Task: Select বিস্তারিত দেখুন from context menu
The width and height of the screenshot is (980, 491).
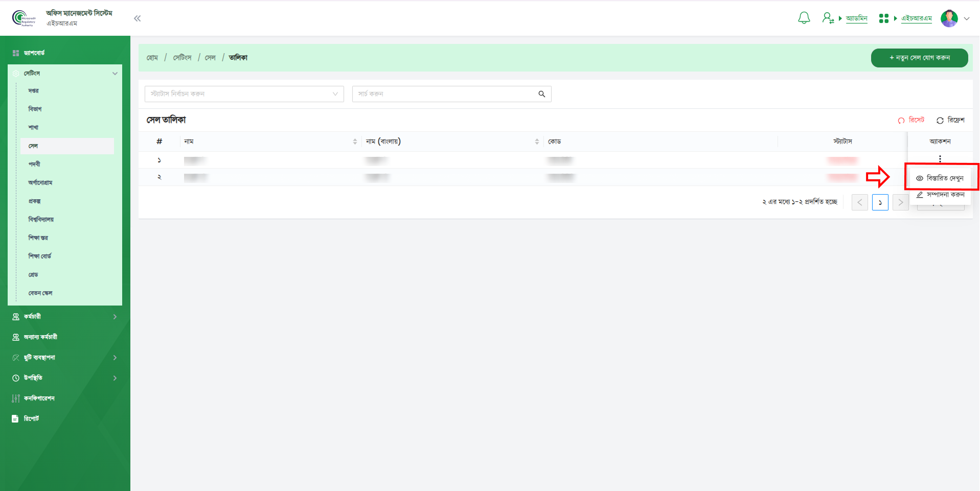Action: (x=940, y=178)
